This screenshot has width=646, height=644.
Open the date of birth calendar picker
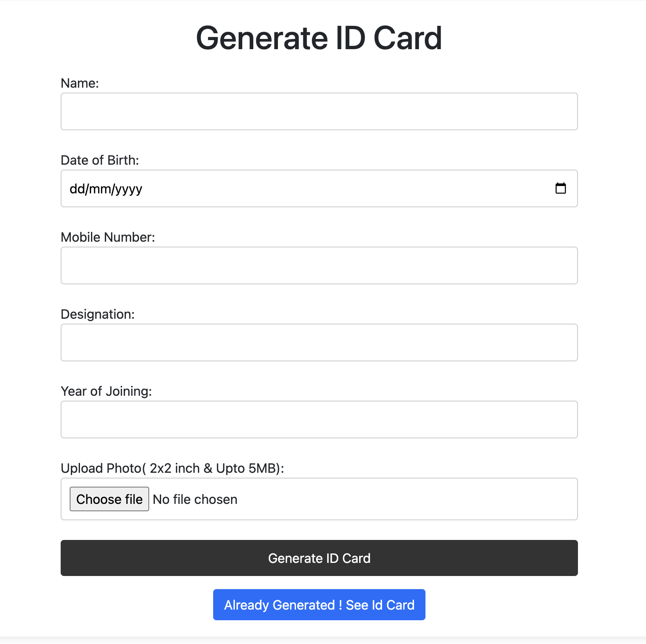pos(560,188)
